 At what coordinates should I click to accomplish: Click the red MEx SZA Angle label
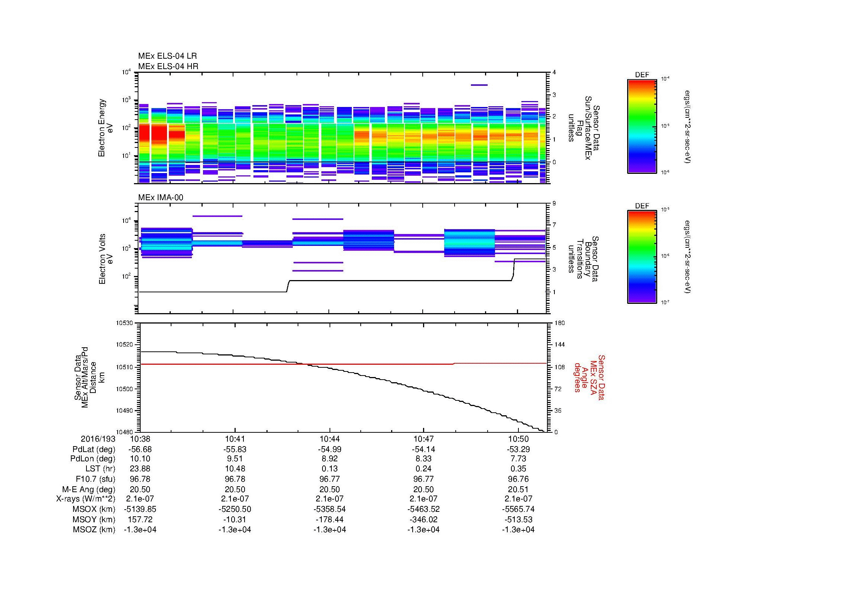tap(589, 377)
